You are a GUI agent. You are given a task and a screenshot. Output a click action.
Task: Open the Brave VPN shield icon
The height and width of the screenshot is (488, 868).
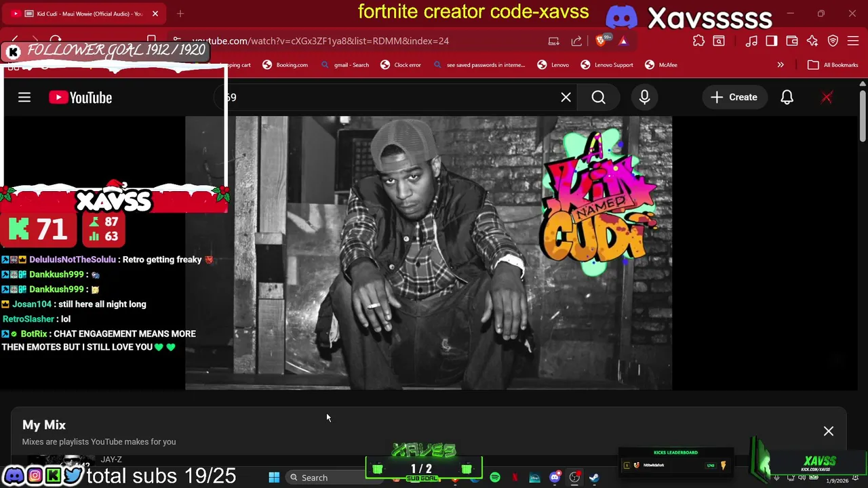point(833,41)
